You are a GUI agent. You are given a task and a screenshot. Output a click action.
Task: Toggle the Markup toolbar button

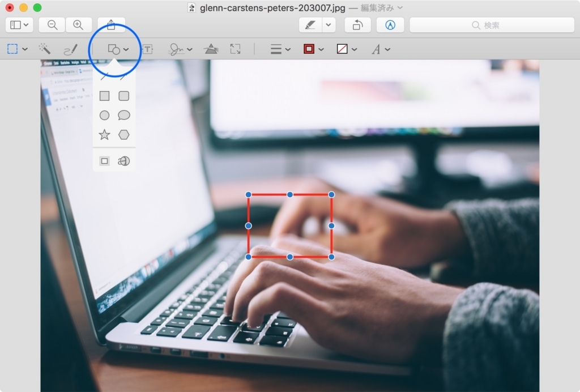(x=390, y=25)
